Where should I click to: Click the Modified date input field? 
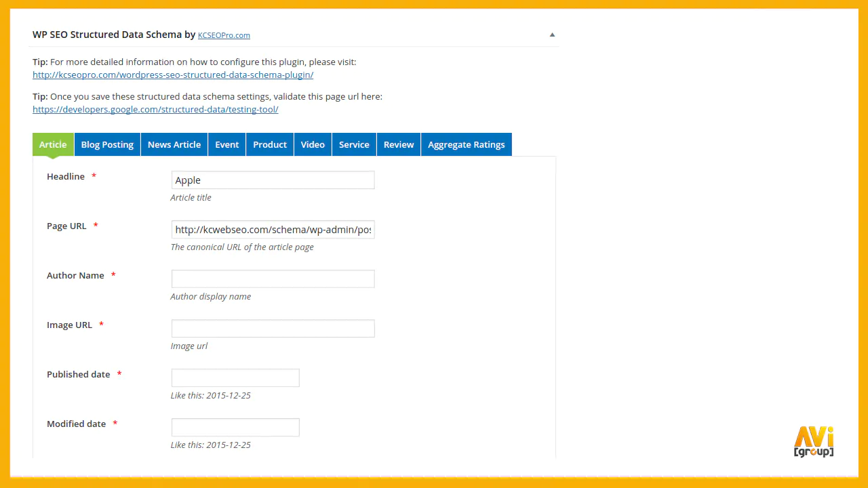(235, 428)
